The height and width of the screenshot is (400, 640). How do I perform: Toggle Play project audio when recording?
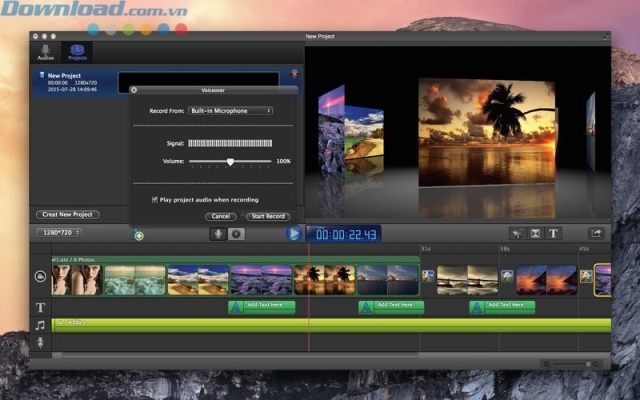[x=155, y=200]
